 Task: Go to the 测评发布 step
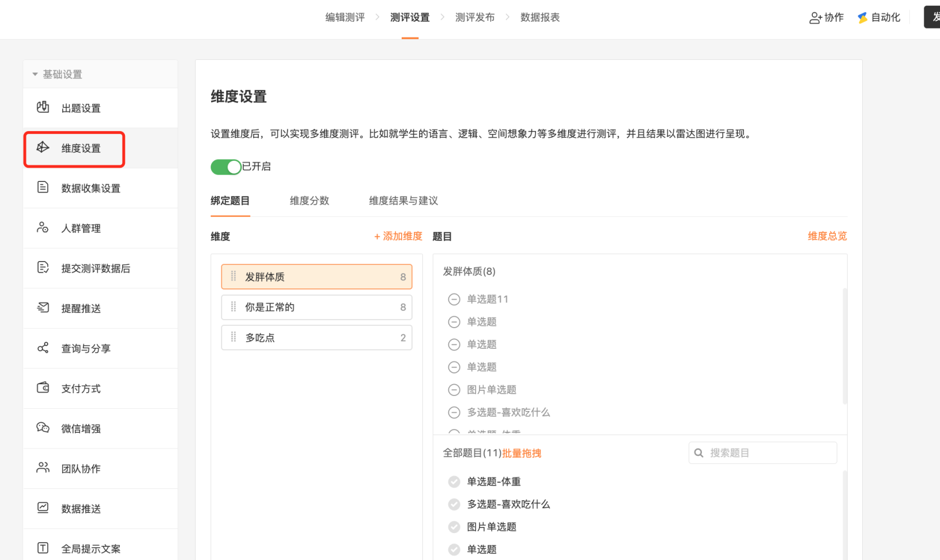pyautogui.click(x=475, y=17)
